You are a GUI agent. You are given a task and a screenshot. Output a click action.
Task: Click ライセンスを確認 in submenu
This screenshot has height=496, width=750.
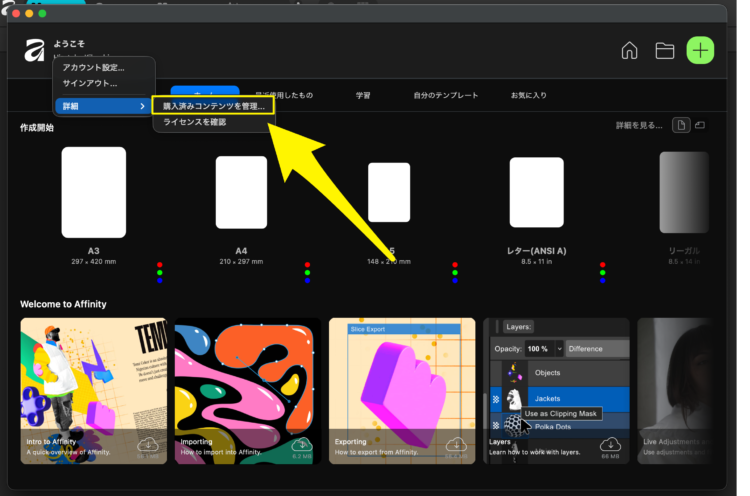tap(195, 122)
